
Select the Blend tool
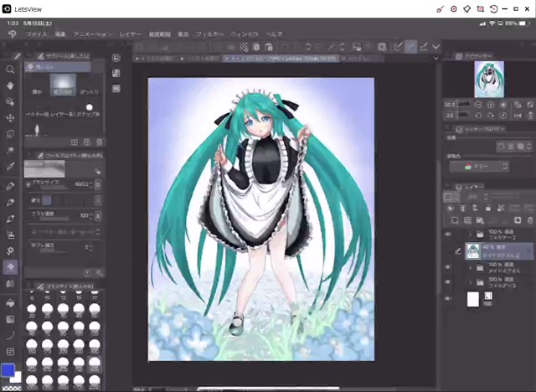pyautogui.click(x=10, y=283)
